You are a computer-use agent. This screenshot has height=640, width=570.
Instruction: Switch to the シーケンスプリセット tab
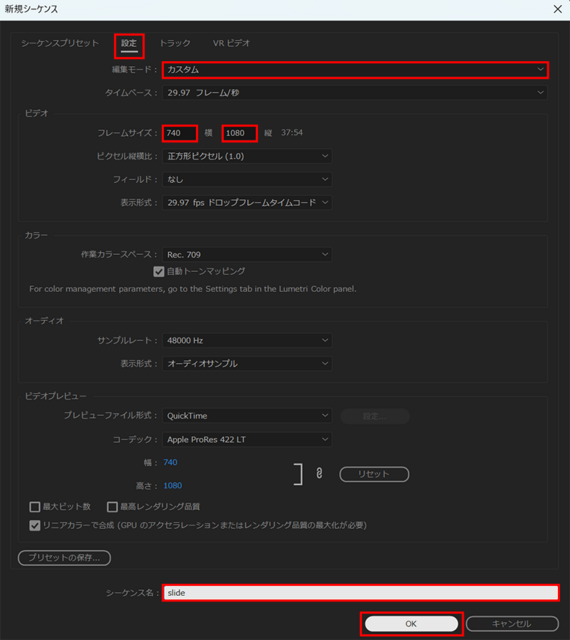60,43
